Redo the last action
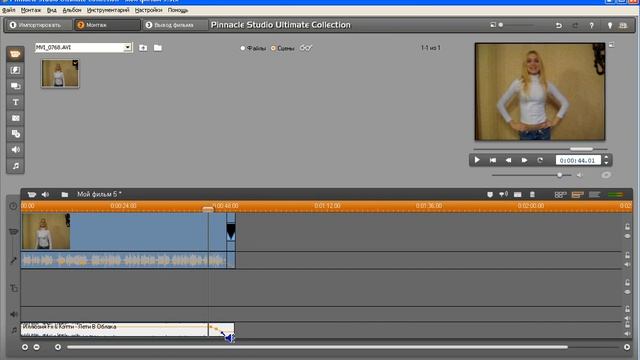This screenshot has height=360, width=640. pos(575,25)
